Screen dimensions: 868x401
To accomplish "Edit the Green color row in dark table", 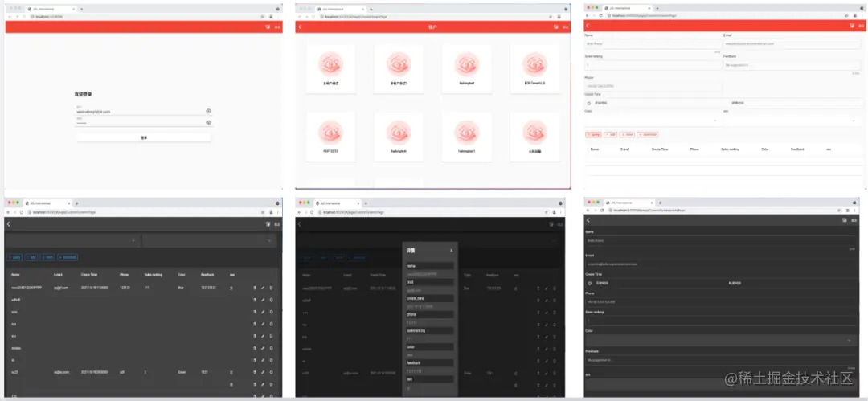I will [x=263, y=372].
